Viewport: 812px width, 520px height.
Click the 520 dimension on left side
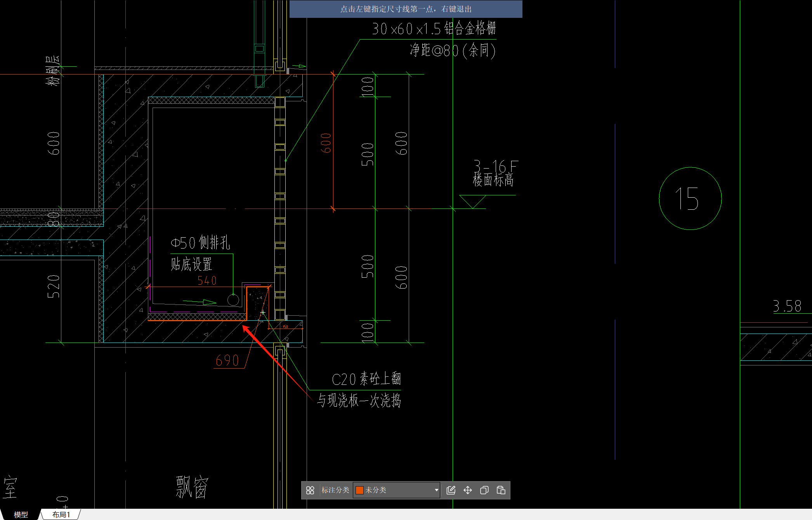pos(54,287)
